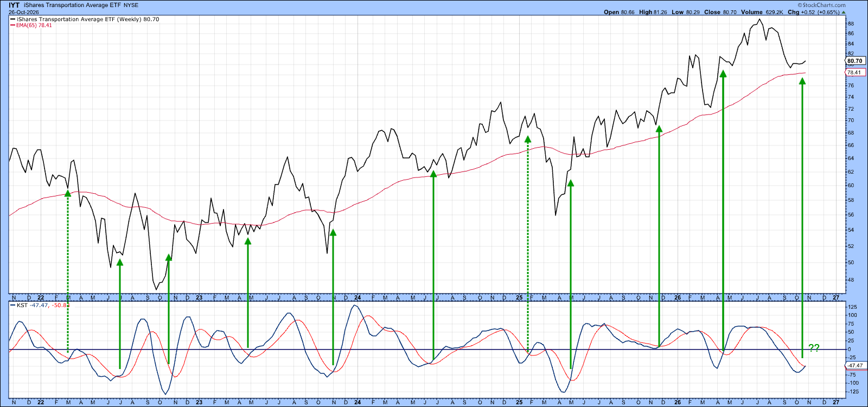The height and width of the screenshot is (407, 868).
Task: Click year label 23 between price and KST panels
Action: pos(199,297)
